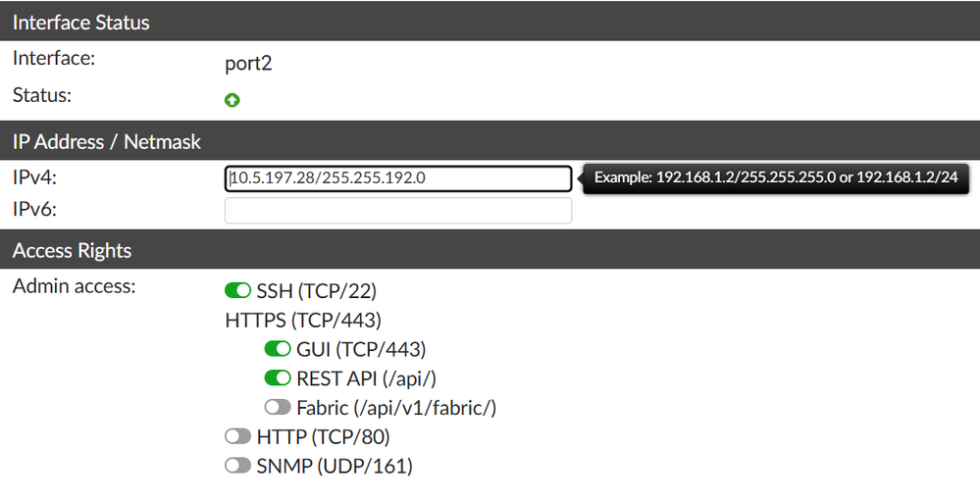Select the IP Address / Netmask header
The image size is (980, 499).
pos(107,142)
